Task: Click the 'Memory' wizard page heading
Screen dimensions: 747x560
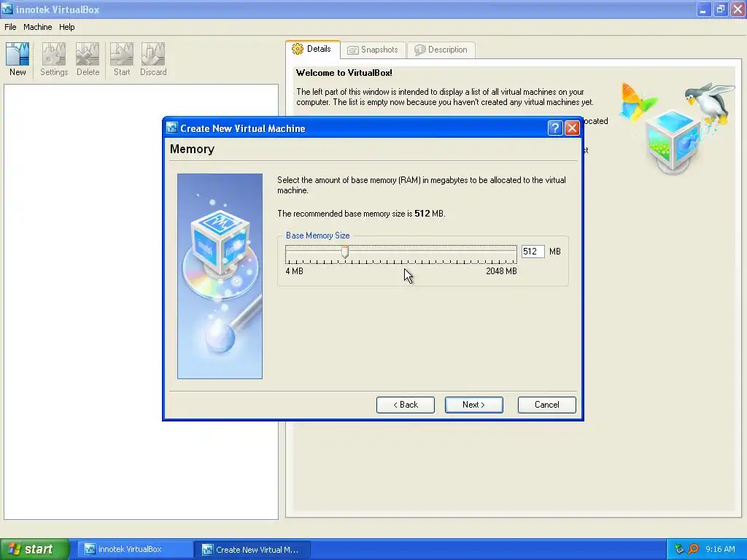Action: (x=192, y=149)
